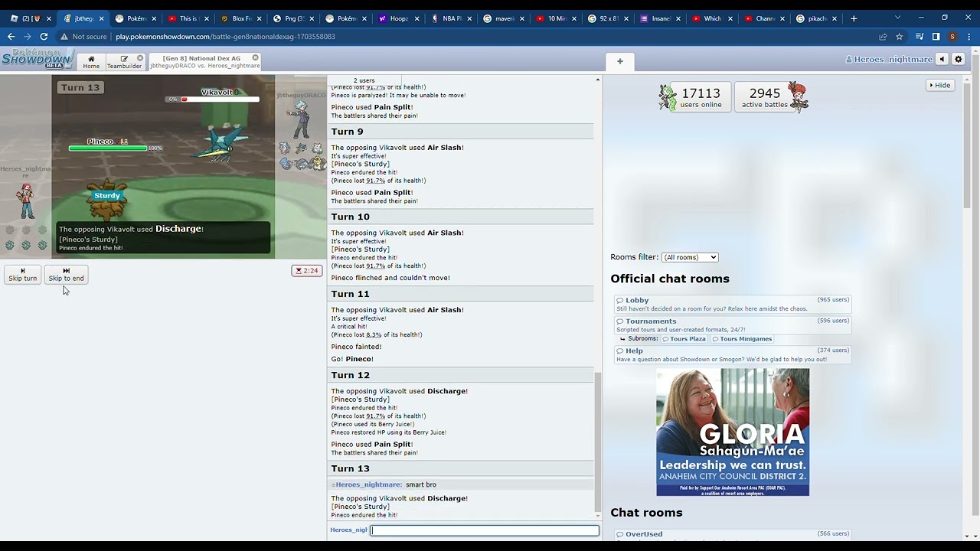980x551 pixels.
Task: Open a new room with the plus tab
Action: point(620,61)
